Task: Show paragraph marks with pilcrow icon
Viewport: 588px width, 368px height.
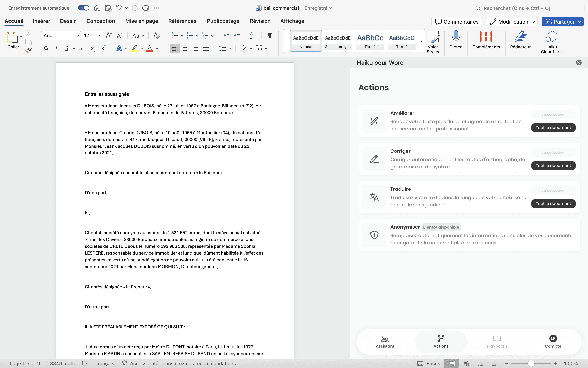Action: pyautogui.click(x=269, y=35)
